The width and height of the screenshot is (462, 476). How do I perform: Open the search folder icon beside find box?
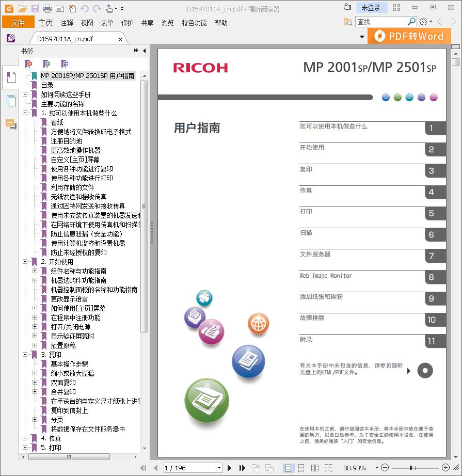(348, 22)
